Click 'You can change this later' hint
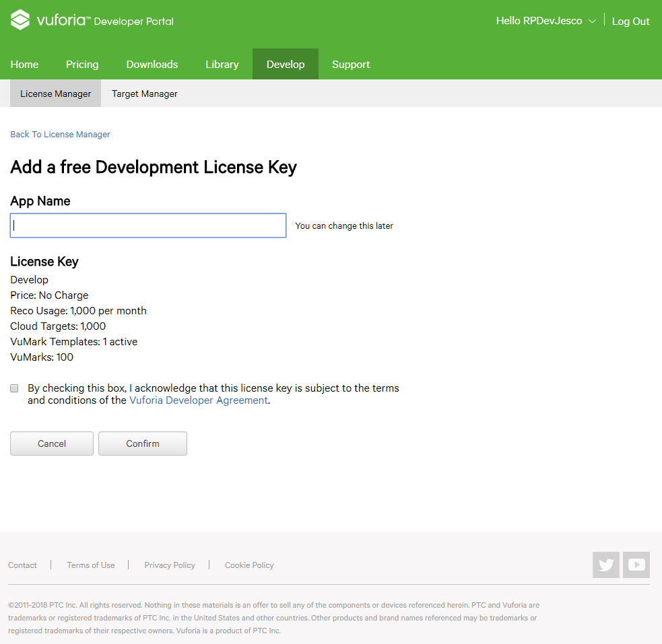662x644 pixels. pyautogui.click(x=344, y=225)
